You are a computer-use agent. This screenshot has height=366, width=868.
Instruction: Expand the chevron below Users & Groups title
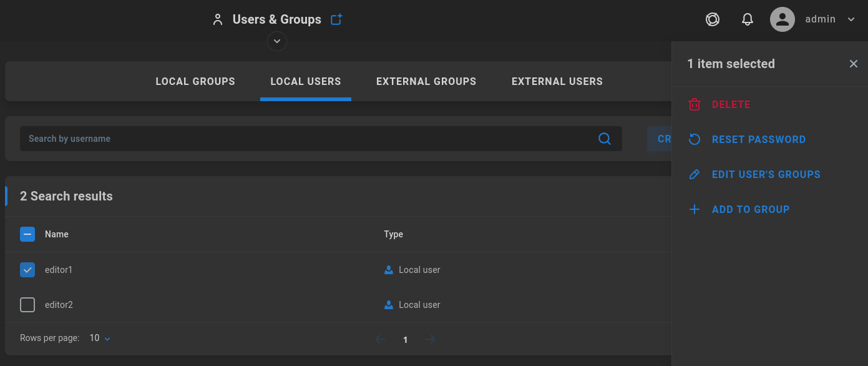point(277,41)
